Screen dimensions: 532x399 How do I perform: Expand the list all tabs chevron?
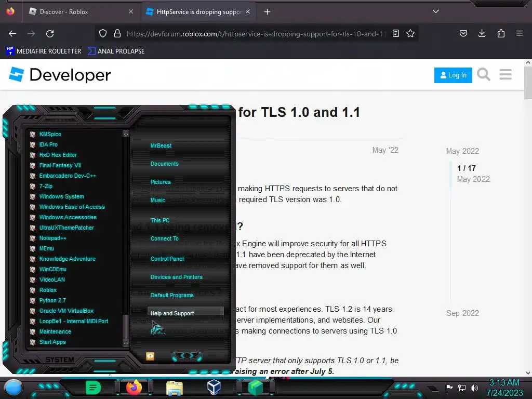[x=436, y=11]
